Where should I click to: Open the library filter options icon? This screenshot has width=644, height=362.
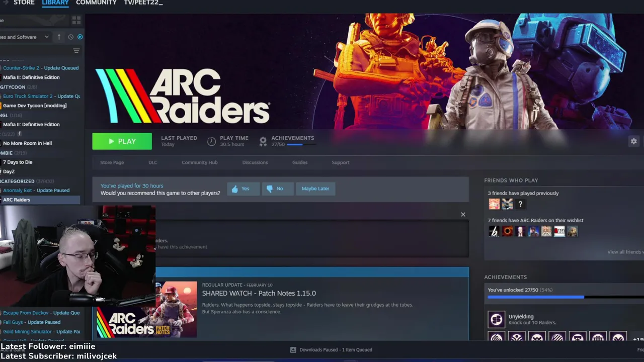click(76, 51)
